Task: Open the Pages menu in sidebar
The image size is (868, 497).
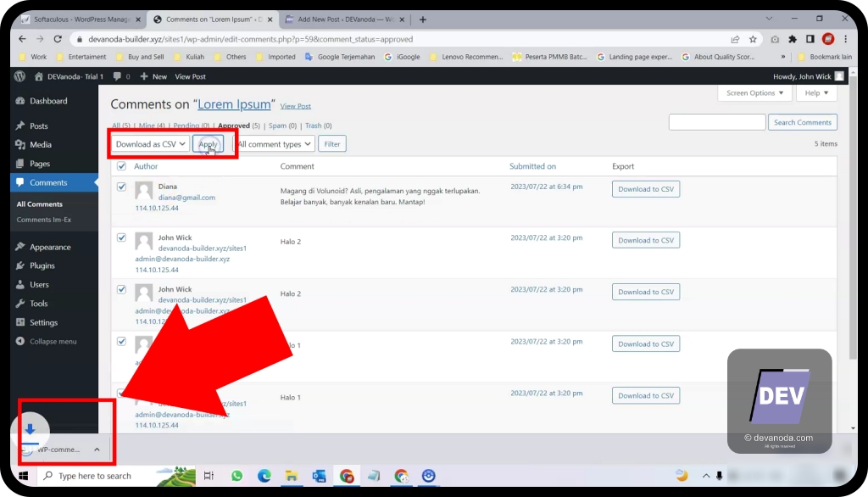Action: [x=40, y=164]
